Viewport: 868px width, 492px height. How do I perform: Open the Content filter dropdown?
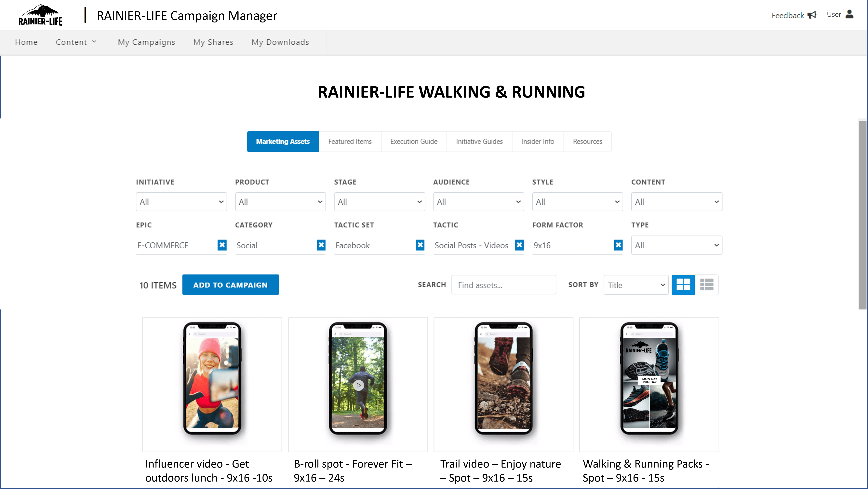(x=676, y=202)
